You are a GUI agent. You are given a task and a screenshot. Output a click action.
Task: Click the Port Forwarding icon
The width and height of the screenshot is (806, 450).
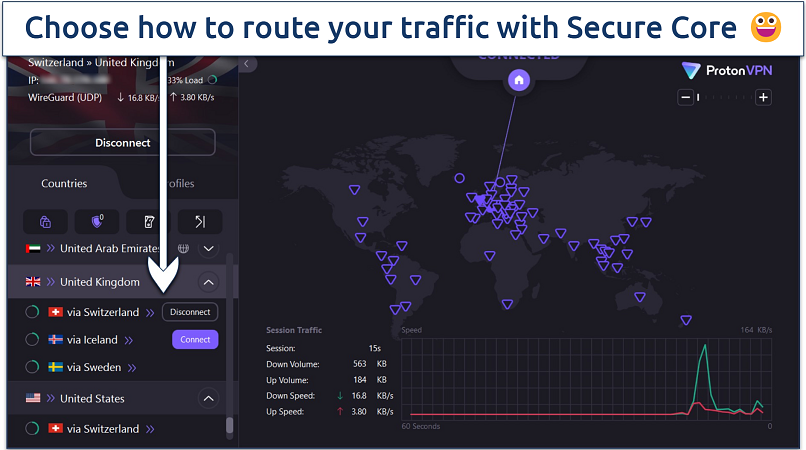pos(200,222)
